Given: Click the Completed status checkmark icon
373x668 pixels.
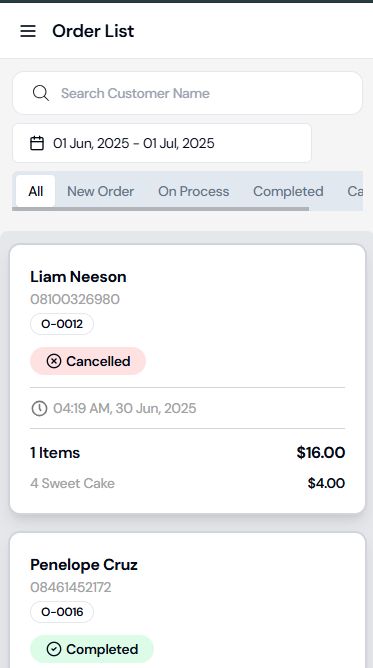Looking at the screenshot, I should click(x=54, y=649).
